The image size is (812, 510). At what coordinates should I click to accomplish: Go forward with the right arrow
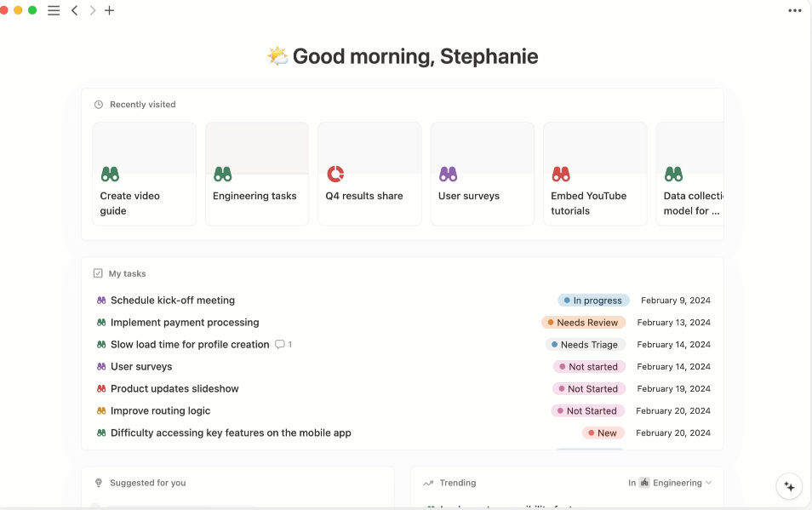tap(92, 10)
